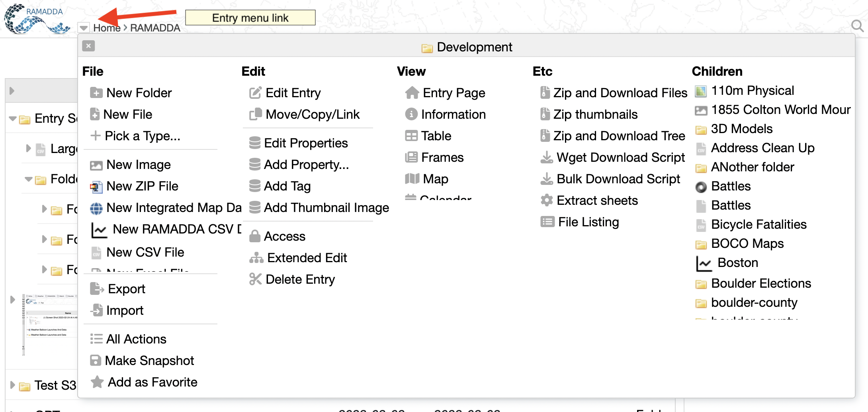Collapse the Entry S... folder tree
Viewport: 868px width, 412px height.
click(x=13, y=118)
